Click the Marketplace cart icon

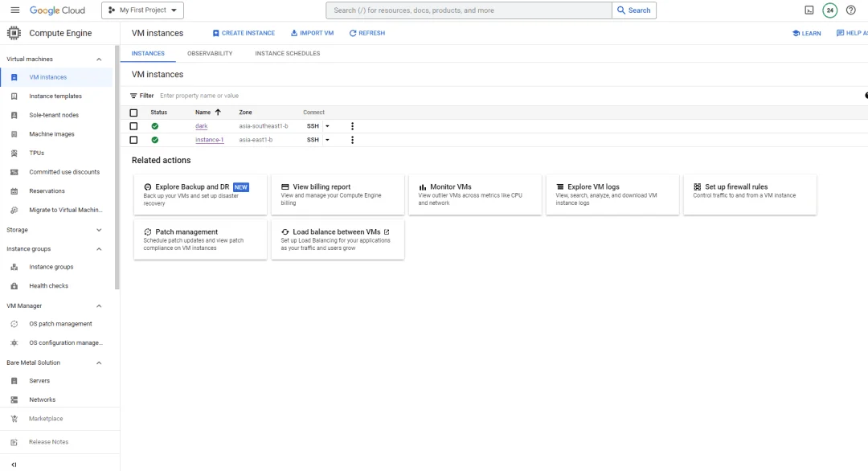pyautogui.click(x=14, y=419)
